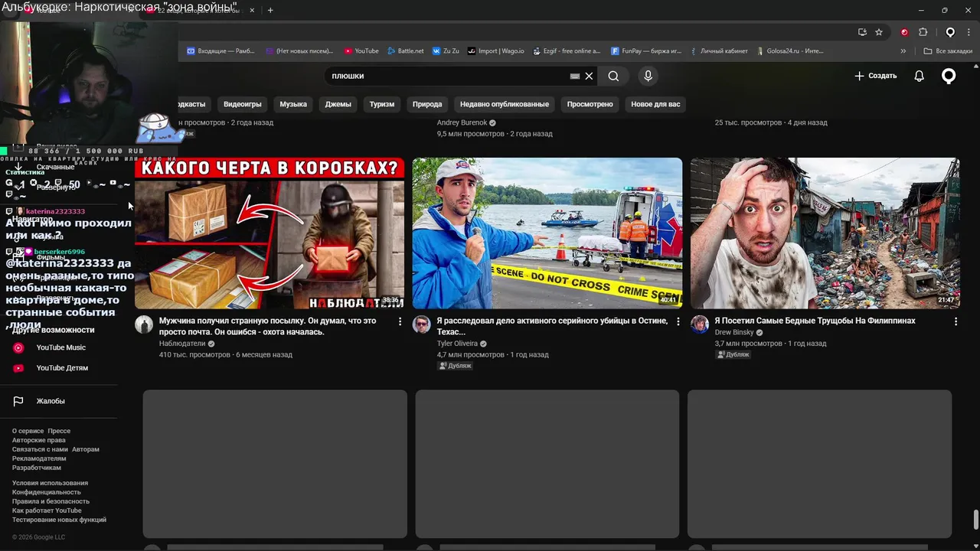Open the Личный кабинет bookmark

point(718,51)
